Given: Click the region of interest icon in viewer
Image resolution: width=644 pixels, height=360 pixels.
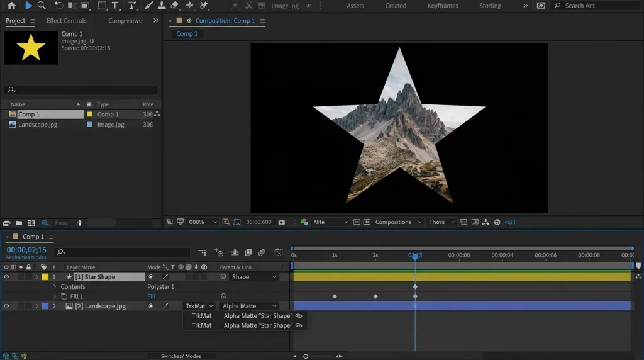Looking at the screenshot, I should 237,222.
